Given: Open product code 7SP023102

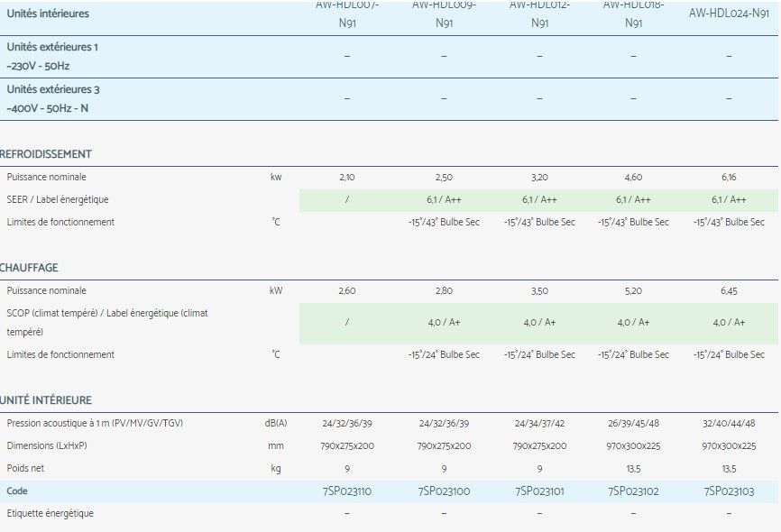Looking at the screenshot, I should coord(633,491).
